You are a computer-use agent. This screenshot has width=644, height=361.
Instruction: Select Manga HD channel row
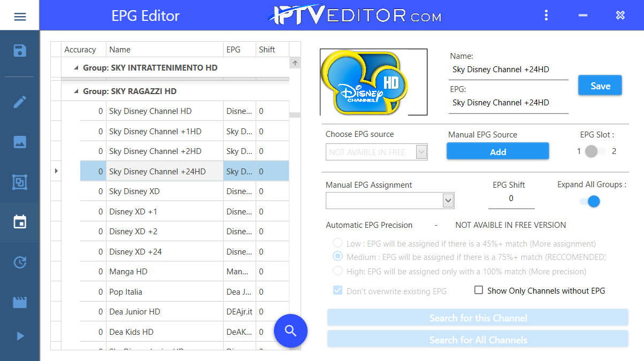pos(185,272)
